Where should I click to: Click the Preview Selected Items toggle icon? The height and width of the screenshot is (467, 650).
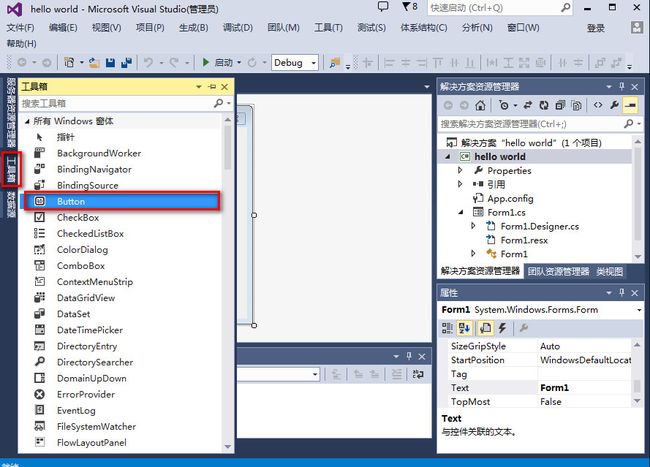click(x=631, y=106)
